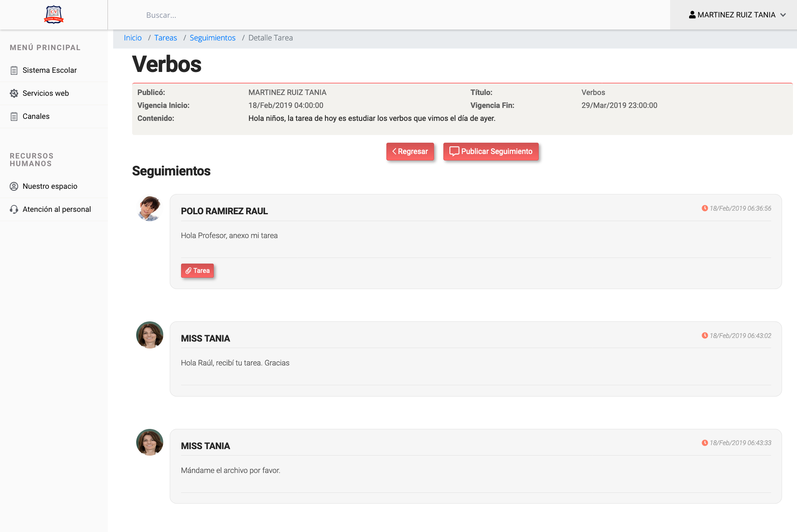Viewport: 797px width, 532px height.
Task: Click the Regresar button
Action: pyautogui.click(x=410, y=152)
